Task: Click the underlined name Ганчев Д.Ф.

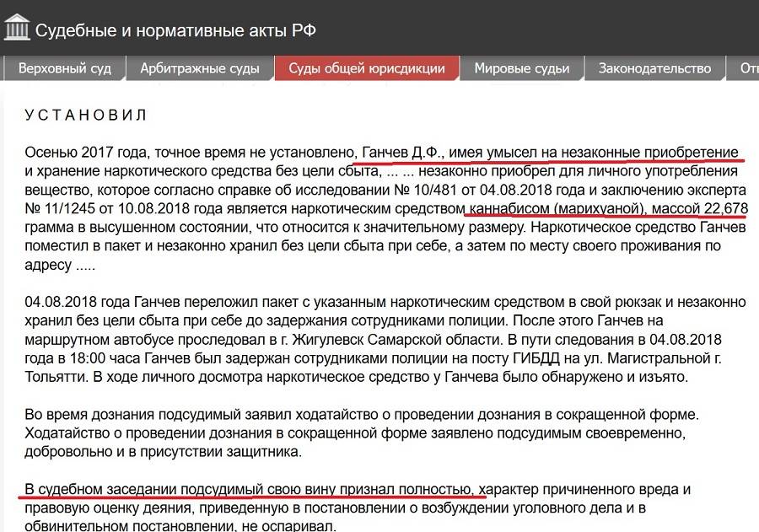Action: coord(401,153)
